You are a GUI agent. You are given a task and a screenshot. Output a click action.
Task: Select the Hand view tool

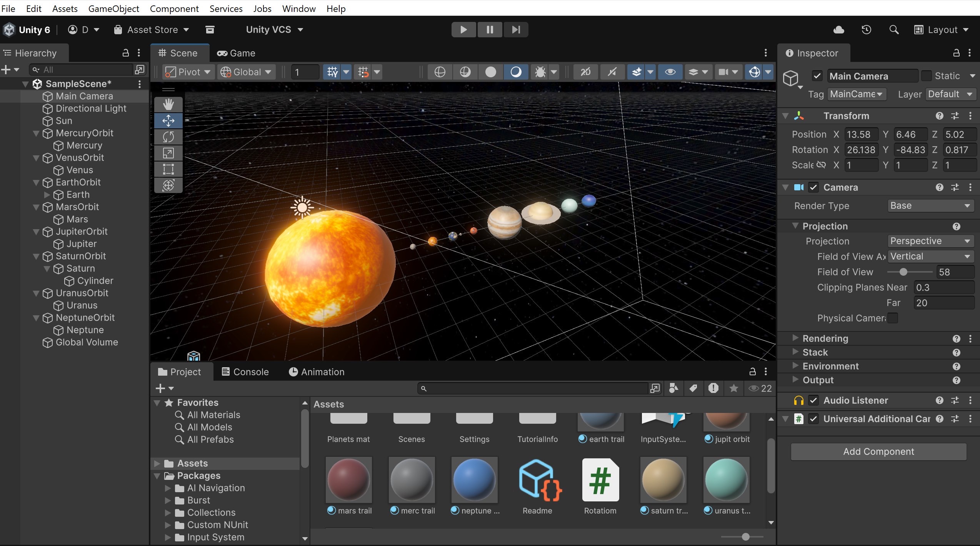[x=168, y=104]
